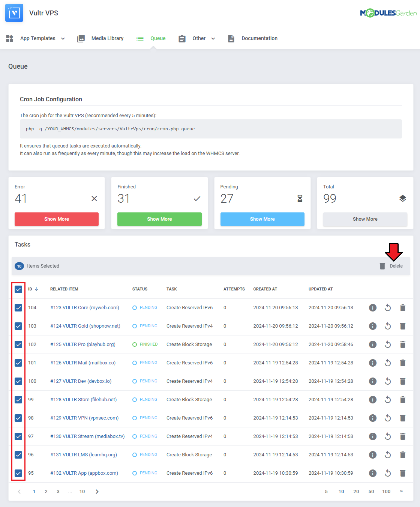Go to previous page arrow
Image resolution: width=420 pixels, height=507 pixels.
point(19,492)
